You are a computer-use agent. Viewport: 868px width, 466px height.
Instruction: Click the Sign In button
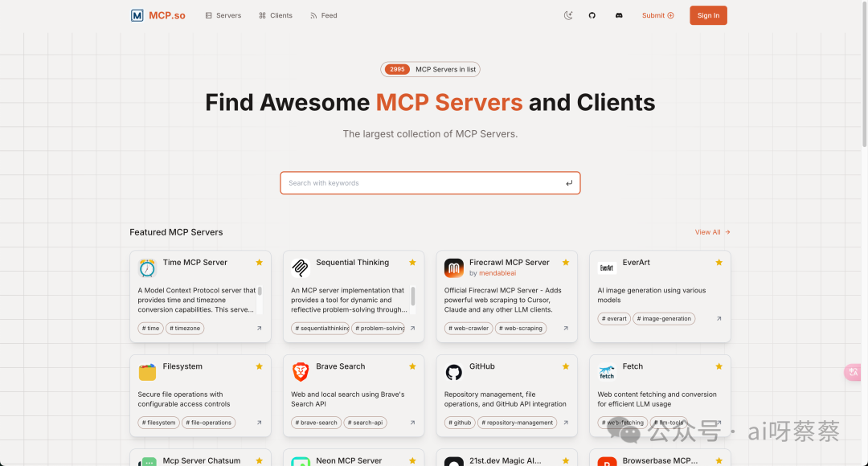[708, 15]
